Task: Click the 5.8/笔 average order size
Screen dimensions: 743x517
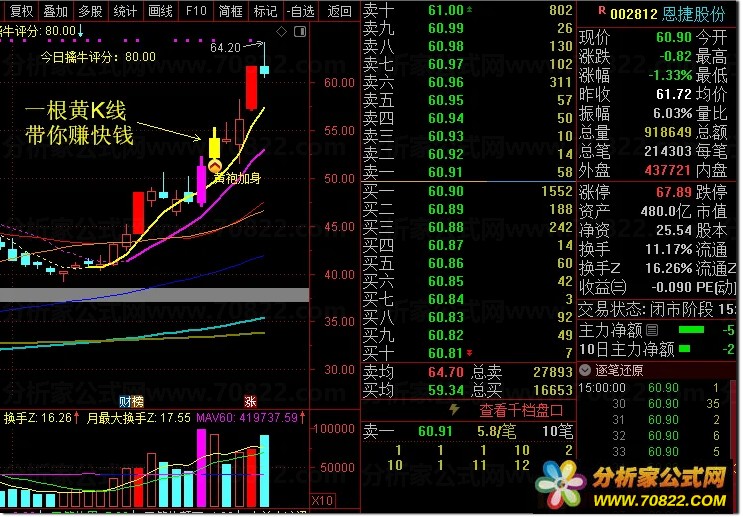Action: tap(496, 431)
